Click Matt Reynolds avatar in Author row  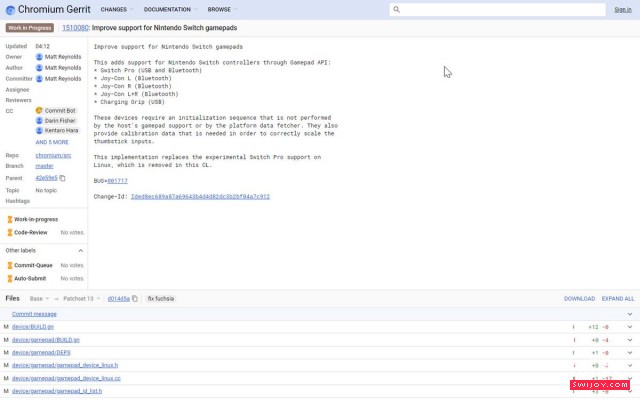pyautogui.click(x=39, y=68)
